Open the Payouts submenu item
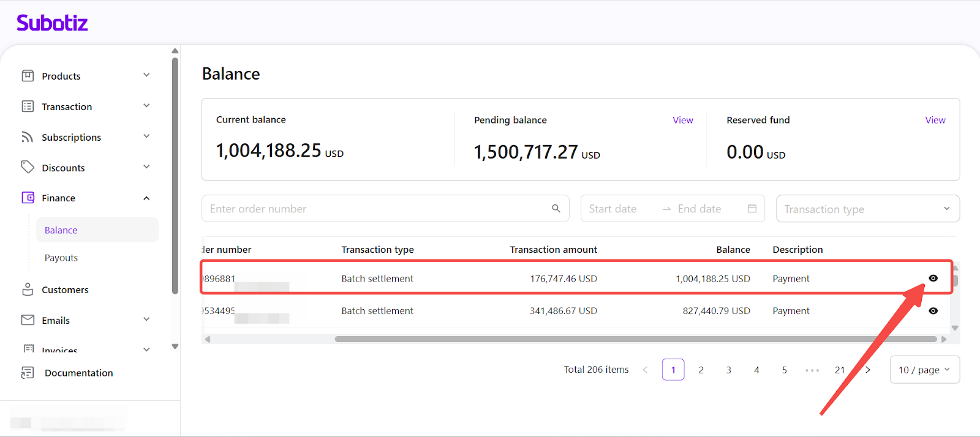The image size is (980, 437). (x=61, y=258)
